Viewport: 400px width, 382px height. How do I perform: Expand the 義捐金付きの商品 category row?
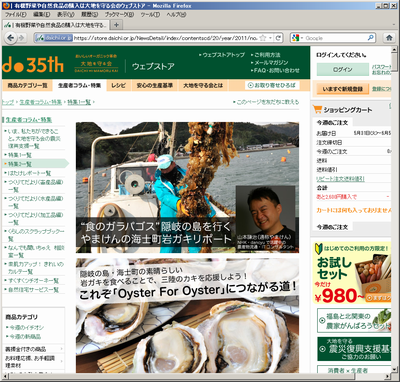pos(34,349)
